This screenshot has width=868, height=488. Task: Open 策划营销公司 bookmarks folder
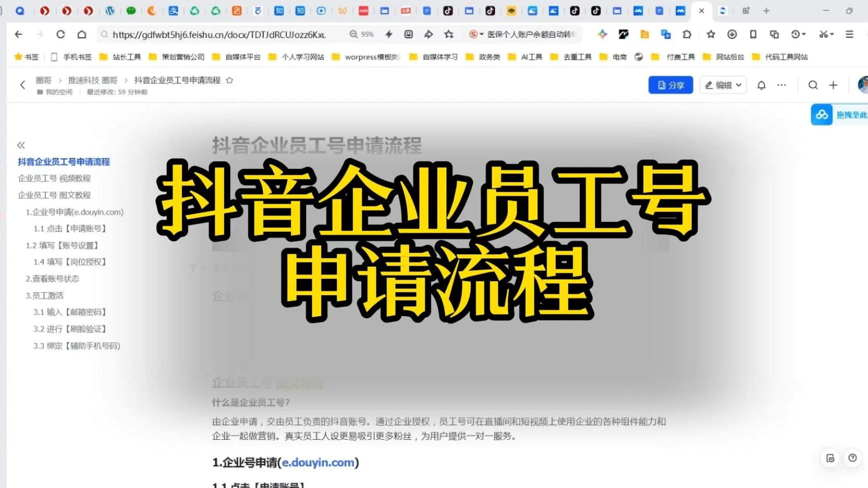(177, 57)
